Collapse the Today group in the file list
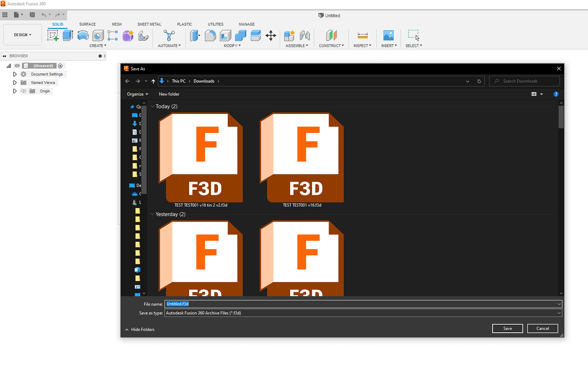 pos(153,106)
